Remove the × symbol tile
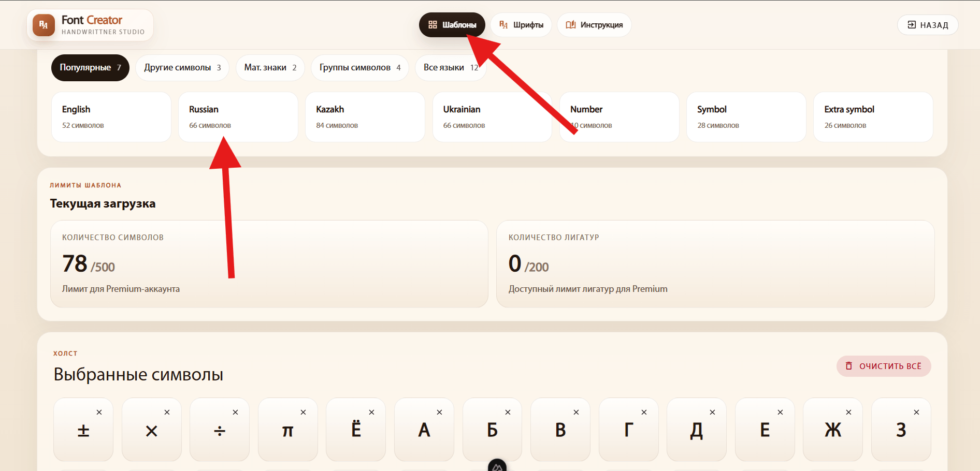The height and width of the screenshot is (471, 980). pos(167,413)
